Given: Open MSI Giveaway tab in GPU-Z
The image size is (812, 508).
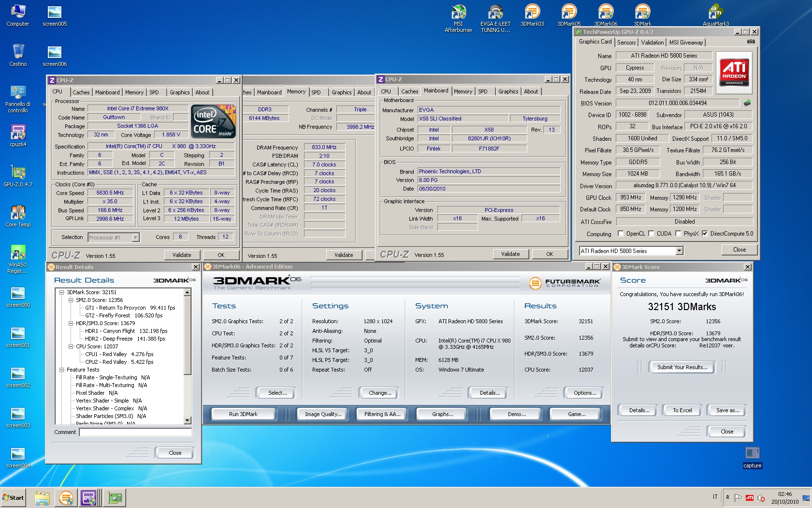Looking at the screenshot, I should [686, 43].
